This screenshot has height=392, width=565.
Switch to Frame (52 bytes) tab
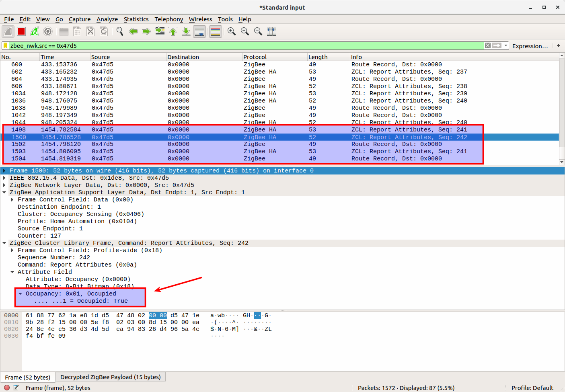28,378
